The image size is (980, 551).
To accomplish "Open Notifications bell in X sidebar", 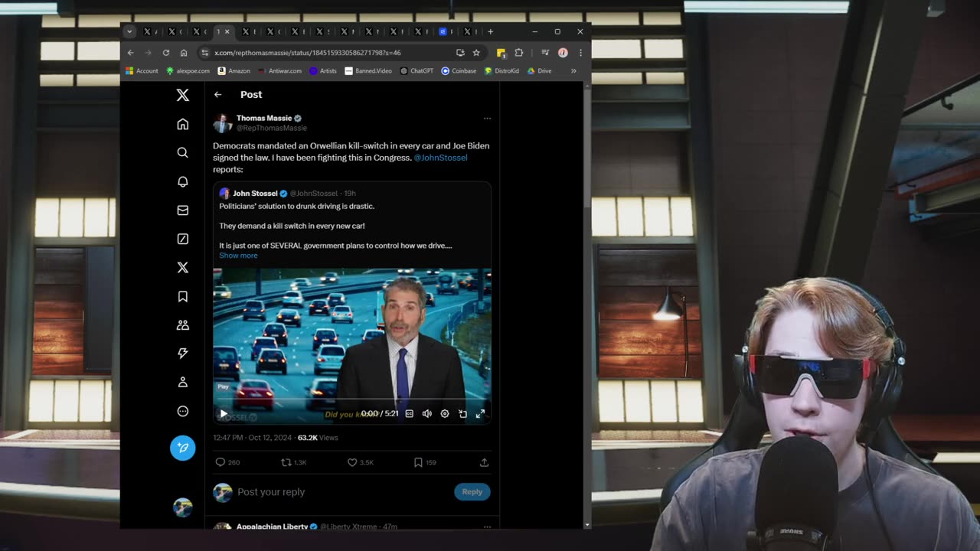I will [182, 181].
